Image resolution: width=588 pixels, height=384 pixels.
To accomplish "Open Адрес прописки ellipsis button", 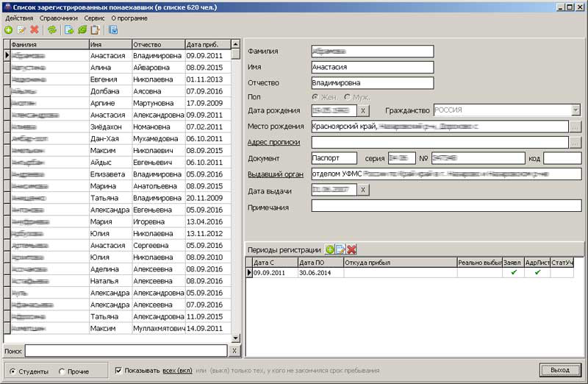I will (x=576, y=142).
